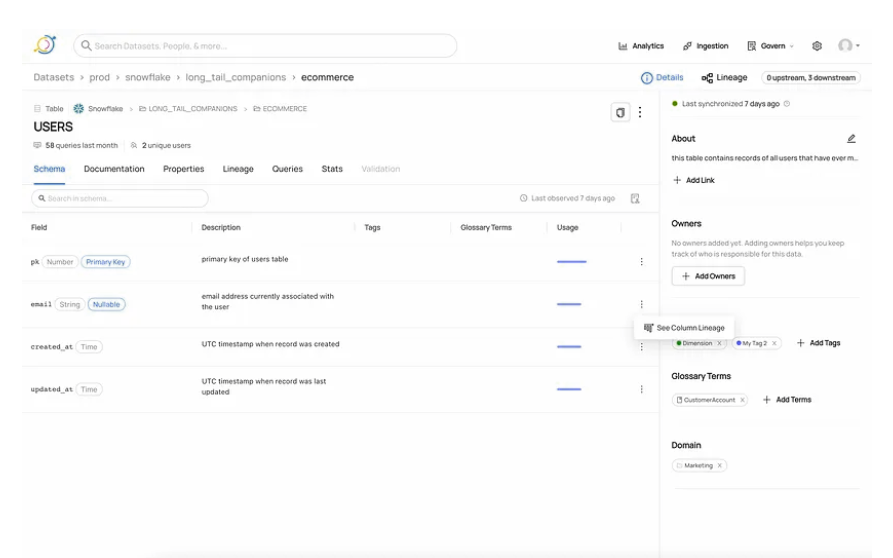Click the Add Tags link
The image size is (893, 558).
pos(818,343)
